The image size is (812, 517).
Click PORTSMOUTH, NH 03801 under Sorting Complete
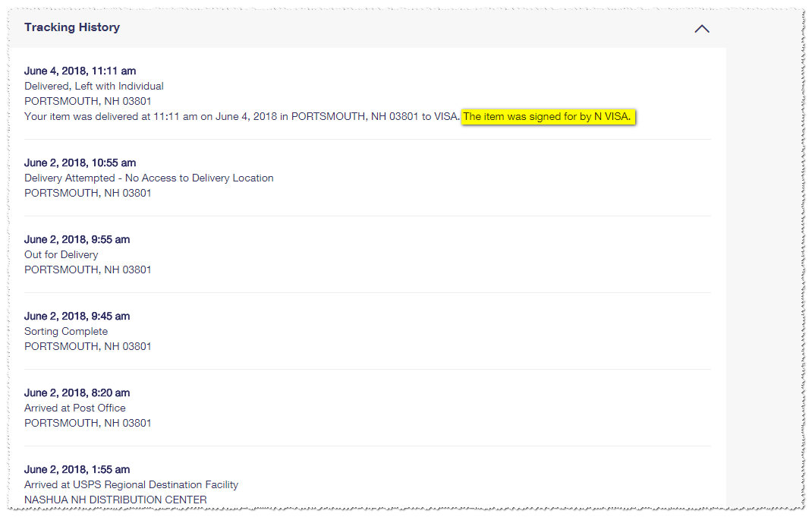pyautogui.click(x=87, y=346)
